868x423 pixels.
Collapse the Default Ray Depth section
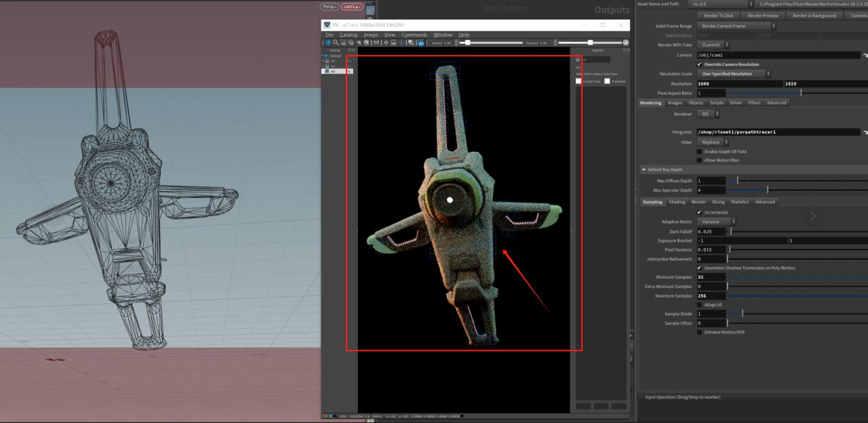pyautogui.click(x=644, y=169)
